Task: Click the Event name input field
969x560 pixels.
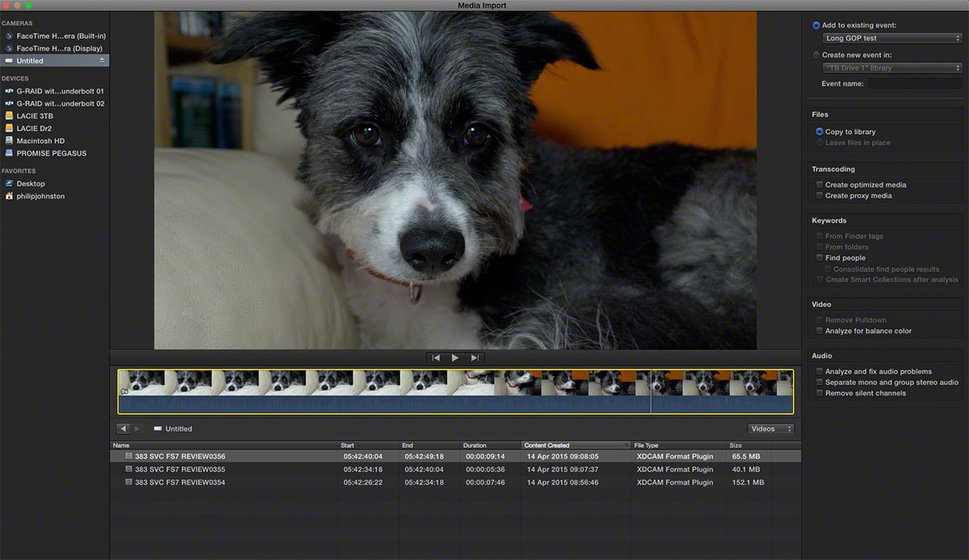Action: [914, 84]
